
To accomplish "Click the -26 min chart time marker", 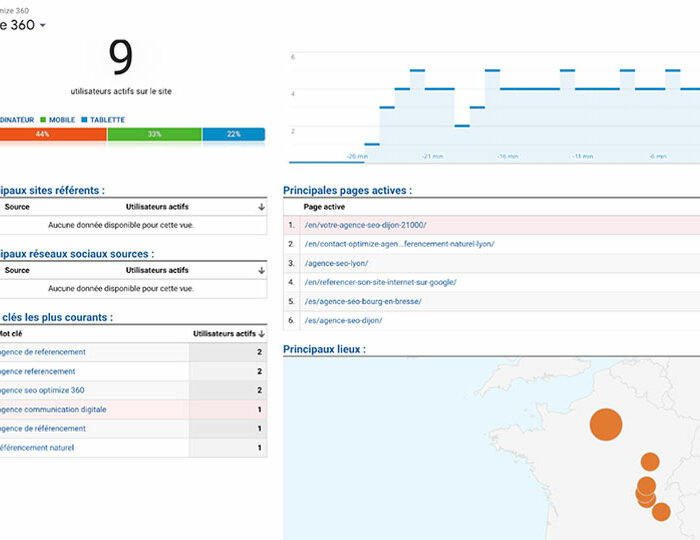I will (356, 156).
